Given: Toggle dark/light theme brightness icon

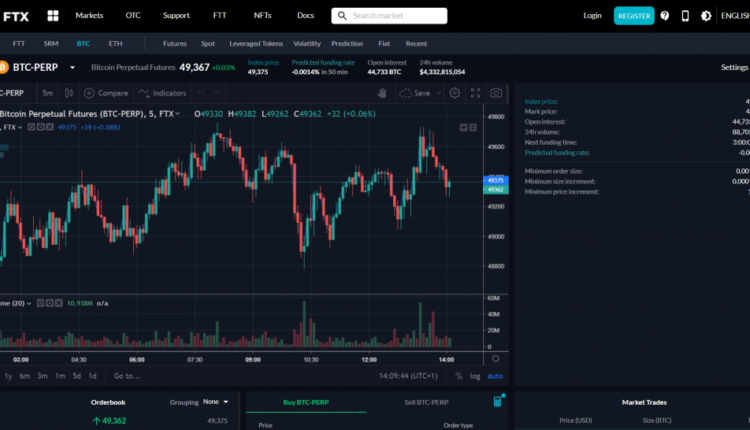Looking at the screenshot, I should coord(706,16).
